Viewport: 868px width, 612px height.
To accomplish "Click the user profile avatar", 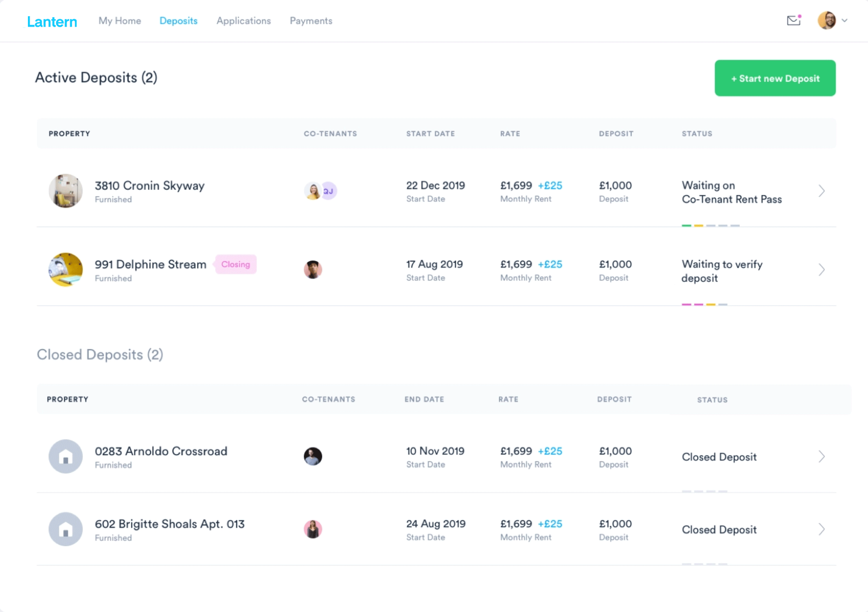I will tap(827, 20).
